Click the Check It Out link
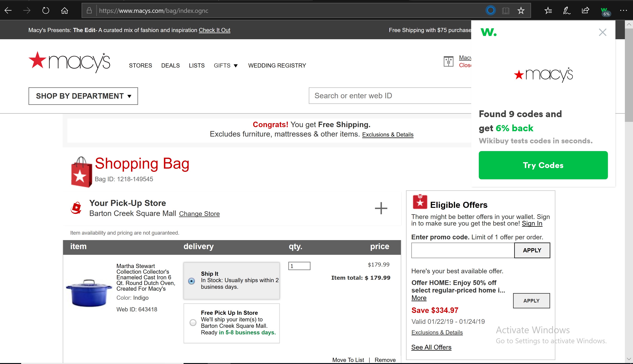This screenshot has width=633, height=364. 215,30
